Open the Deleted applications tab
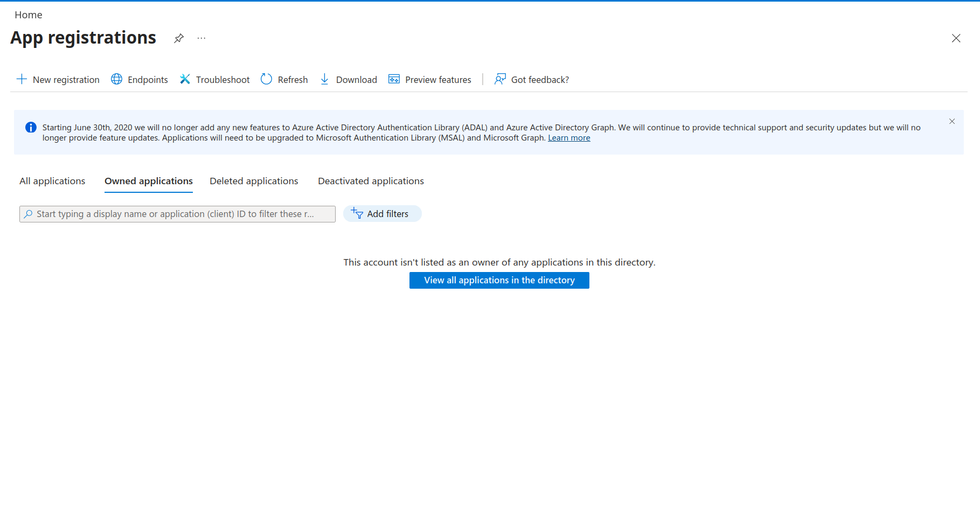 pos(254,181)
